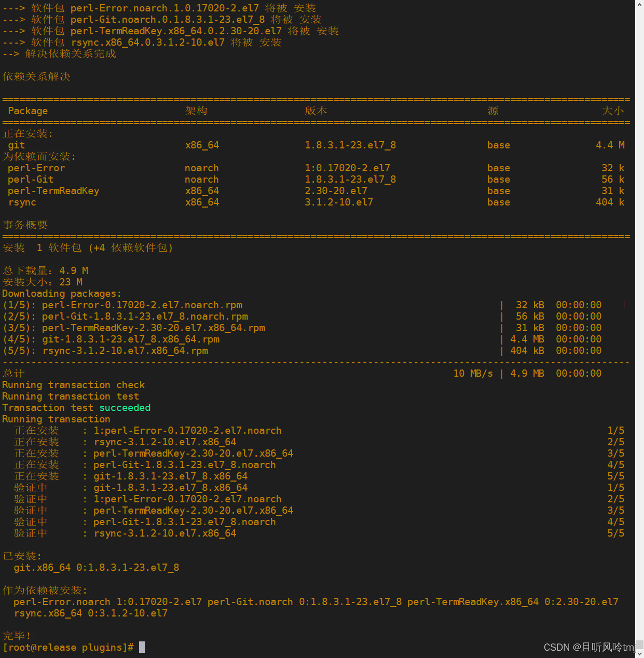Click 'rsync' package name in table

point(22,202)
